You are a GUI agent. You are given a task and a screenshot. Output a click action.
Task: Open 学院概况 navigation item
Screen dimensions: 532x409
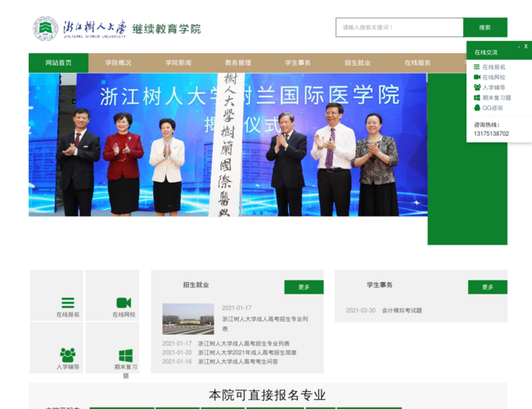(x=118, y=63)
